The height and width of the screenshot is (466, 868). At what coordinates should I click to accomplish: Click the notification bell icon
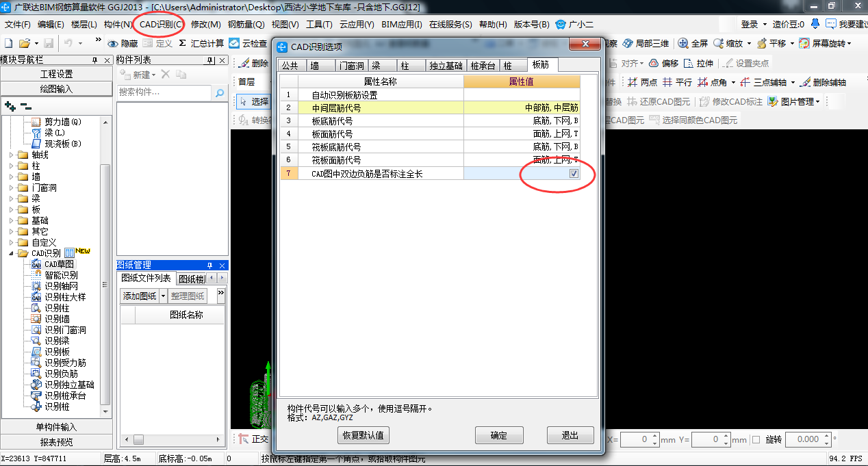coord(815,24)
